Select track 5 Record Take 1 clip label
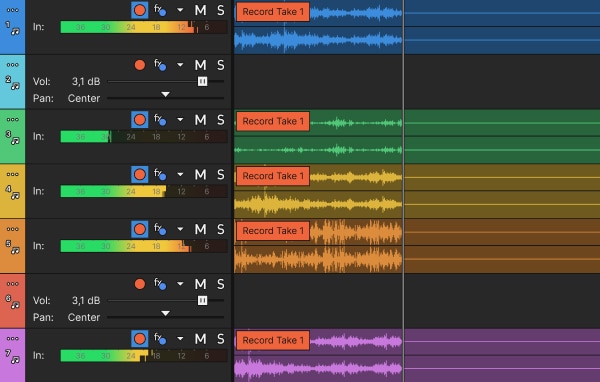The height and width of the screenshot is (382, 600). click(273, 230)
